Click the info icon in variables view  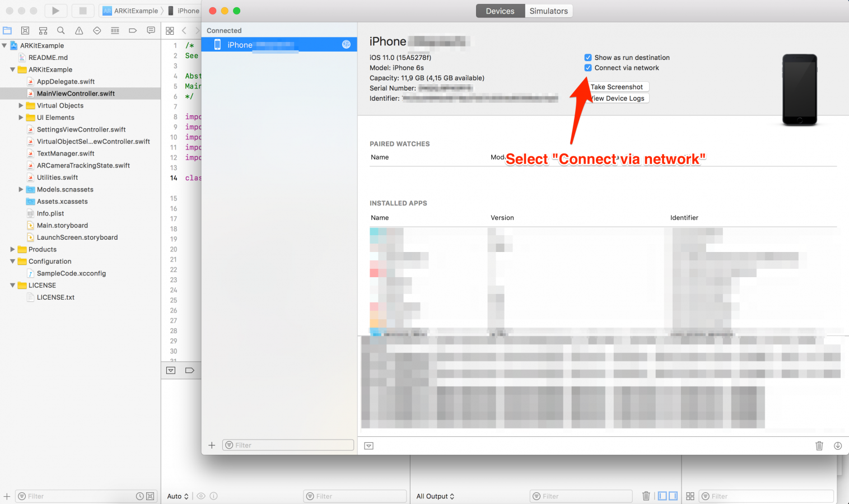(x=213, y=496)
